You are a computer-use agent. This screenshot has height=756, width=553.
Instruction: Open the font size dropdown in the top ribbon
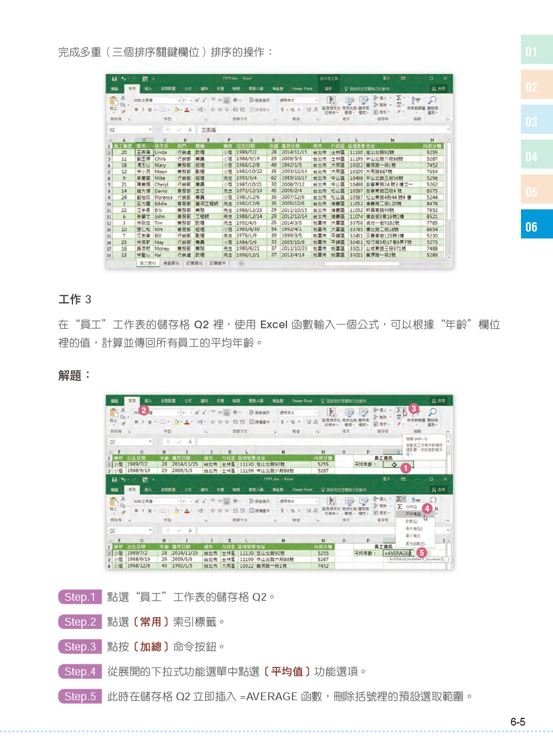(x=191, y=101)
